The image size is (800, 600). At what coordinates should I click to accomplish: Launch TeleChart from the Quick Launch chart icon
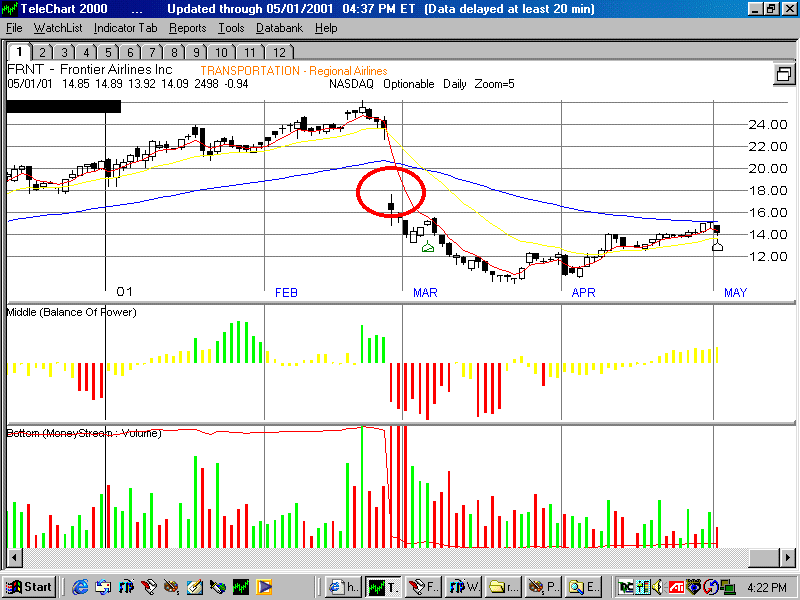[x=241, y=587]
